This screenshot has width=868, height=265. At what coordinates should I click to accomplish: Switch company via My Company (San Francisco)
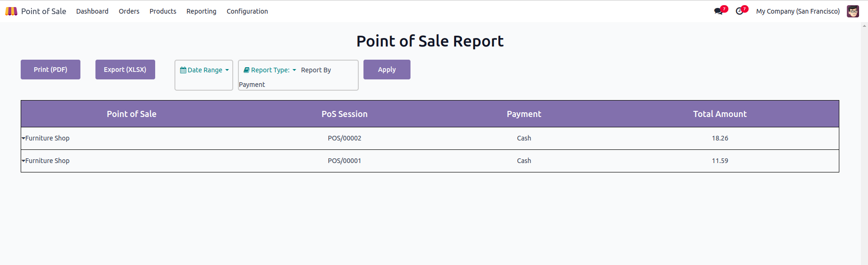coord(797,11)
